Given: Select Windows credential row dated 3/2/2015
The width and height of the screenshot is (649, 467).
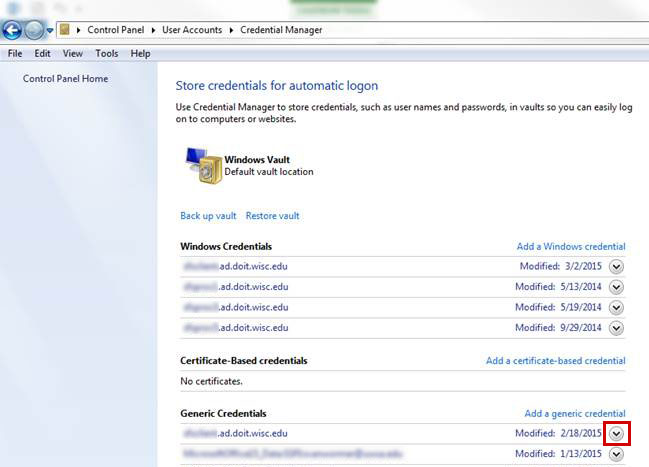Looking at the screenshot, I should pos(403,267).
